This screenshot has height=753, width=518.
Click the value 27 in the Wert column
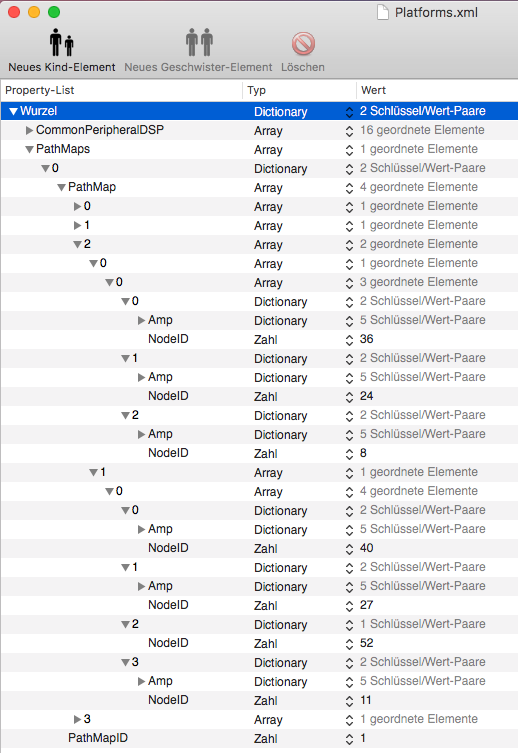[x=366, y=605]
